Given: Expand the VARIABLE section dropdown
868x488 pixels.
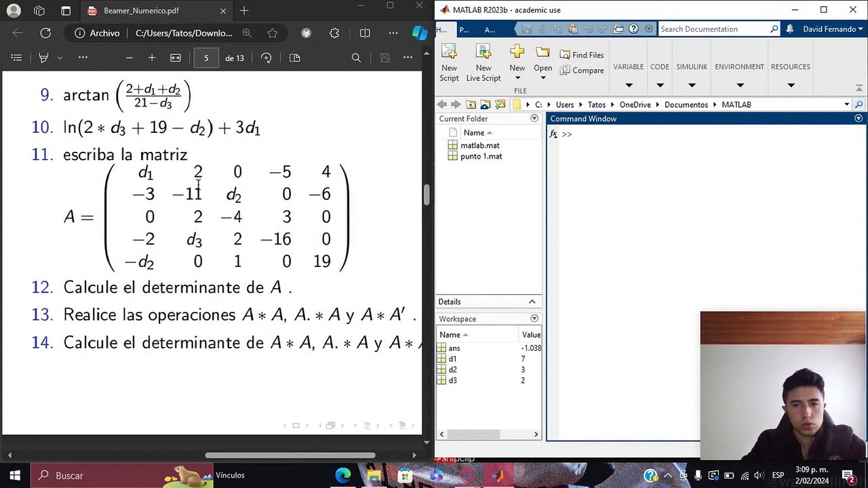Looking at the screenshot, I should pos(629,85).
